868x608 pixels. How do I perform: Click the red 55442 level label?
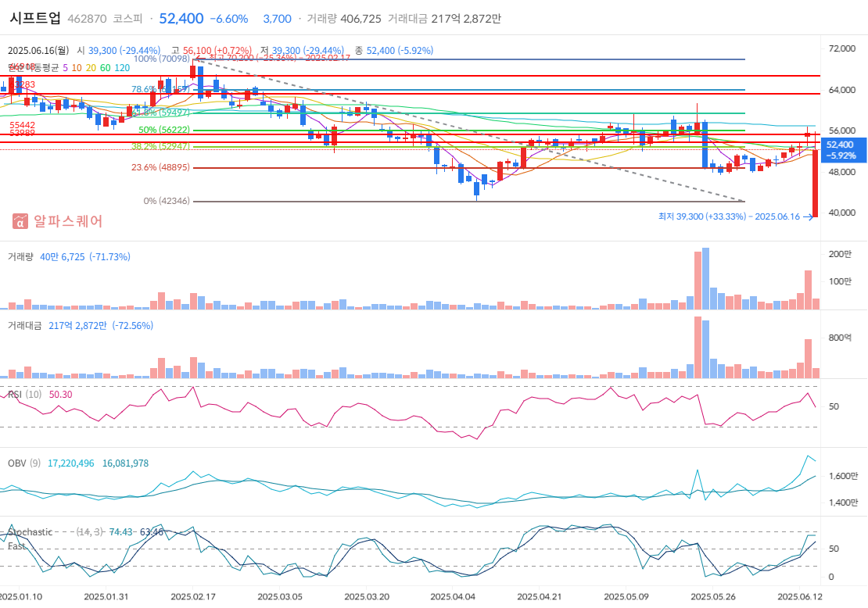click(x=22, y=126)
